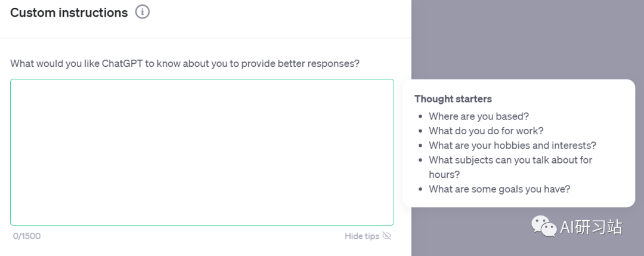Screen dimensions: 644x256
Task: Click the Thought starters heading
Action: point(453,99)
